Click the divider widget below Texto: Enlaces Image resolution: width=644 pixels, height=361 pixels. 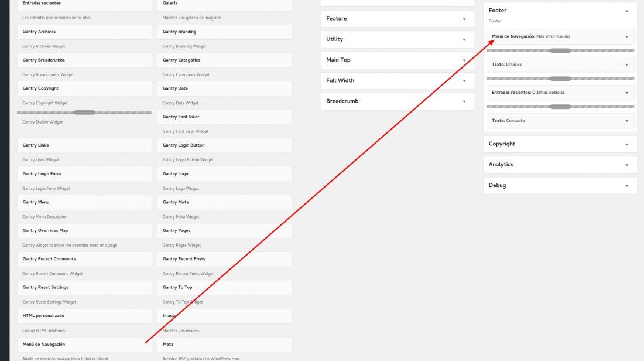[x=560, y=79]
